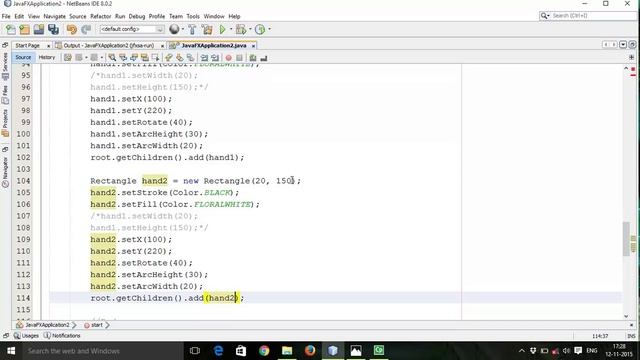The width and height of the screenshot is (640, 360).
Task: Click the Next Bookmark icon
Action: 180,58
